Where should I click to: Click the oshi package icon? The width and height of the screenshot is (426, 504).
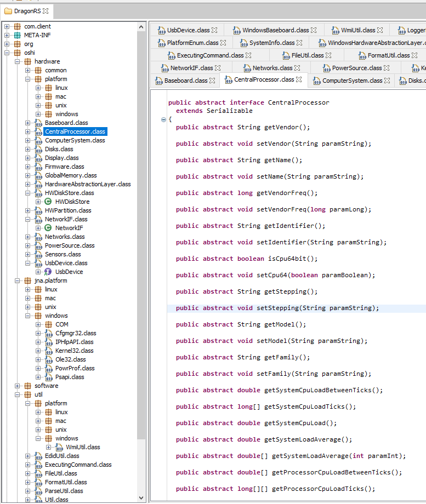[18, 53]
